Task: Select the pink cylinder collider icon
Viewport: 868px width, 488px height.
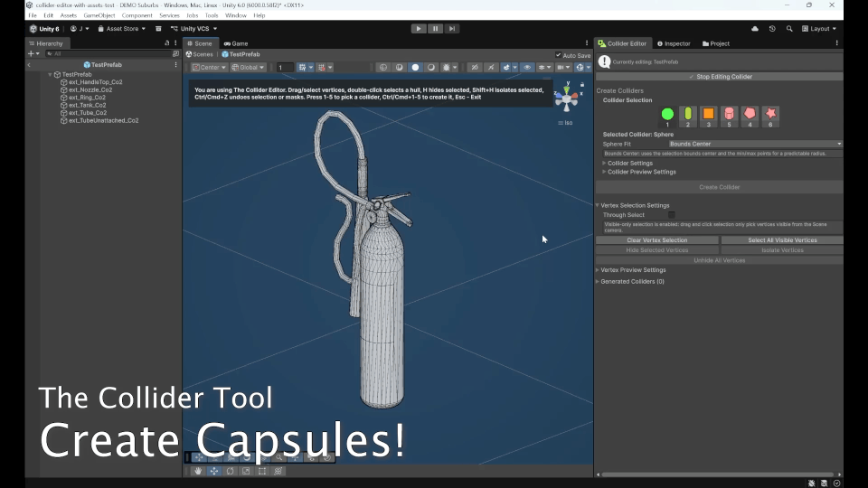Action: 729,114
